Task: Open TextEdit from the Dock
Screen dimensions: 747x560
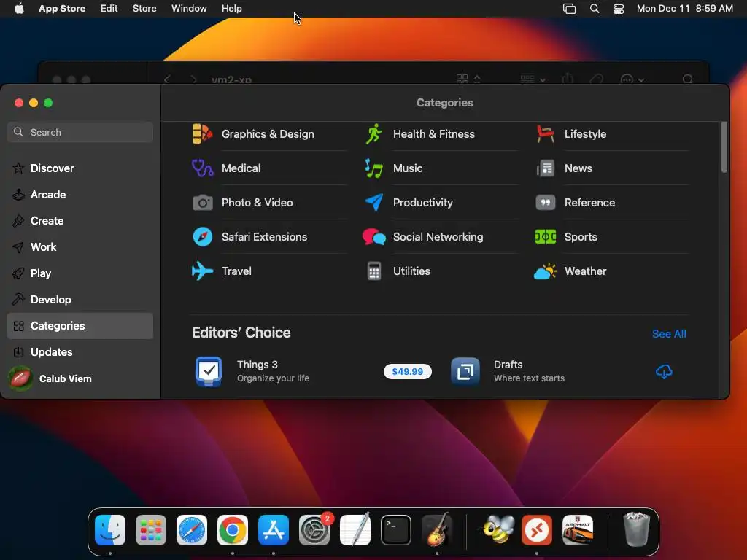Action: coord(355,530)
